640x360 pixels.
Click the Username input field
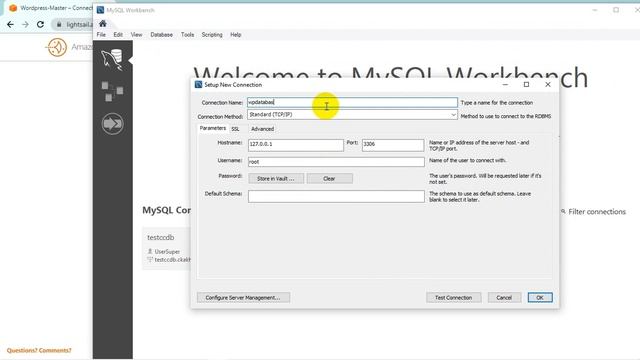336,162
